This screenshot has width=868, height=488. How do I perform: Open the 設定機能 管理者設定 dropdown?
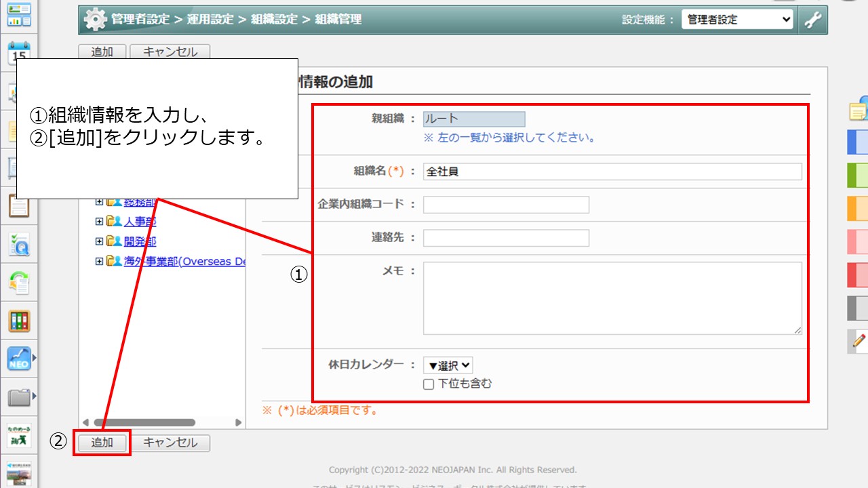(737, 20)
